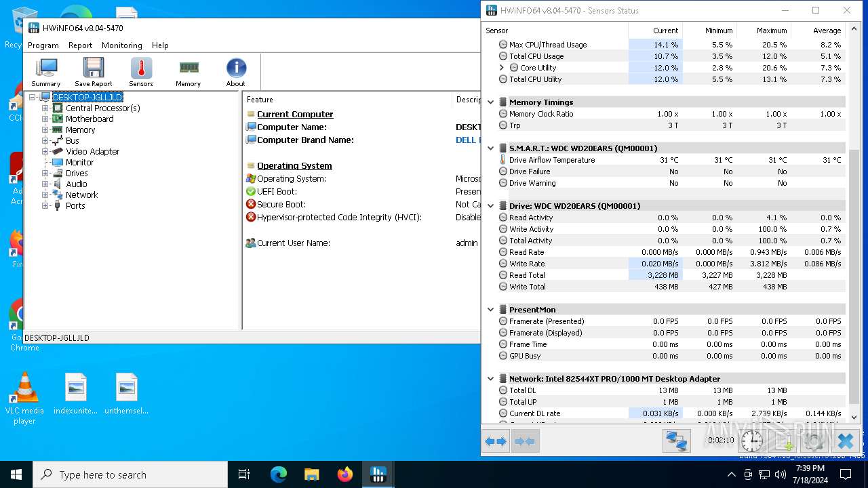Open sensor settings gear icon

pyautogui.click(x=814, y=441)
